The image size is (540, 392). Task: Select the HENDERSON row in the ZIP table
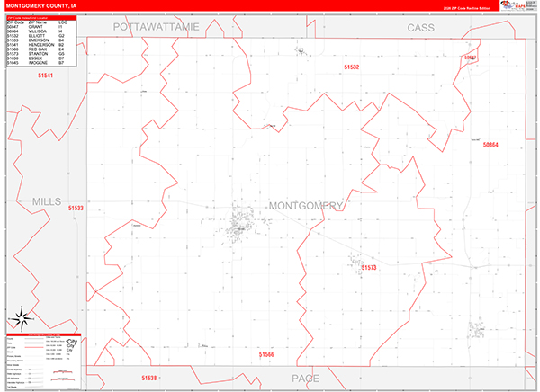(36, 45)
